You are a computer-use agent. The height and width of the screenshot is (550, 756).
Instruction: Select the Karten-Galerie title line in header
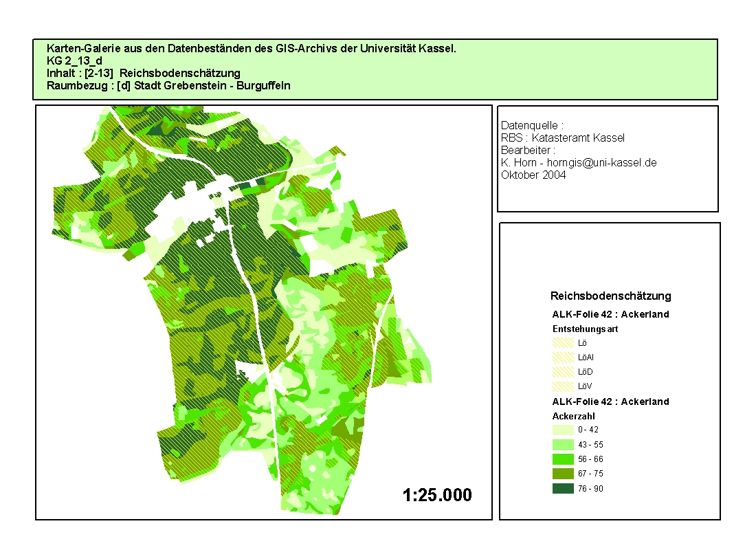point(251,49)
